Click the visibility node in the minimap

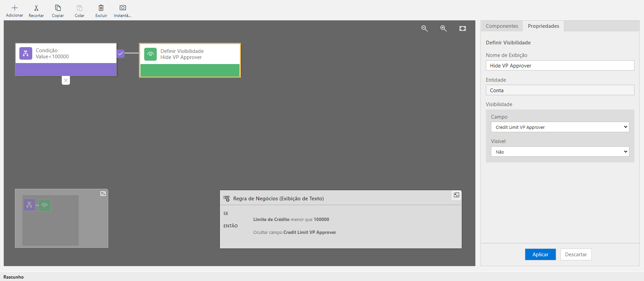(44, 205)
